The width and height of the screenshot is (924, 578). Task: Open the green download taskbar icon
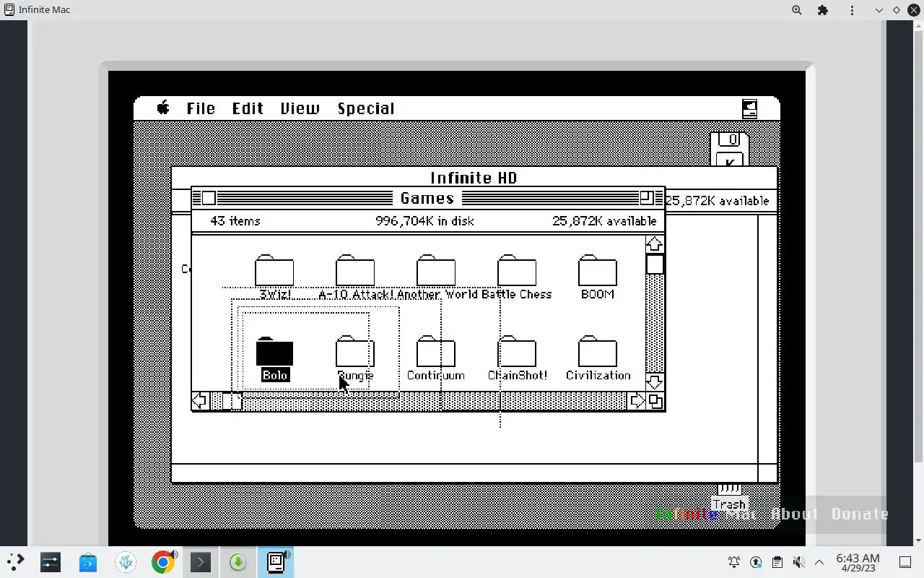coord(238,562)
